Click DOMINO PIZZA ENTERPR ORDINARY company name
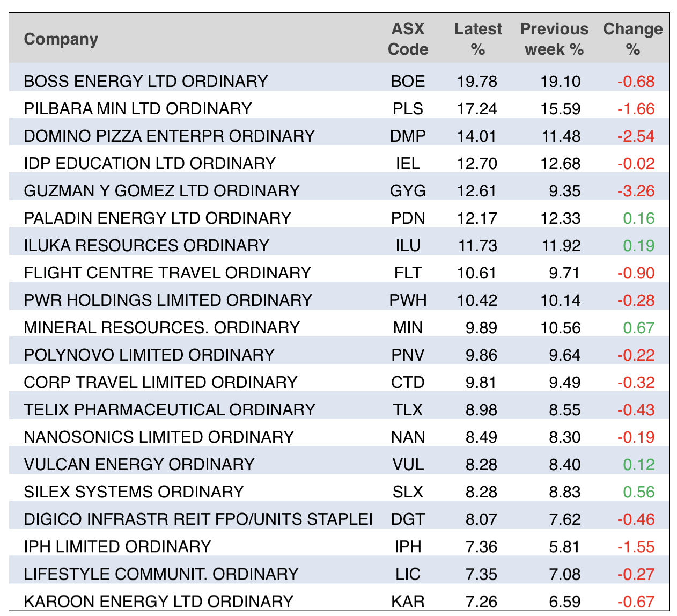The image size is (677, 616). pos(169,136)
